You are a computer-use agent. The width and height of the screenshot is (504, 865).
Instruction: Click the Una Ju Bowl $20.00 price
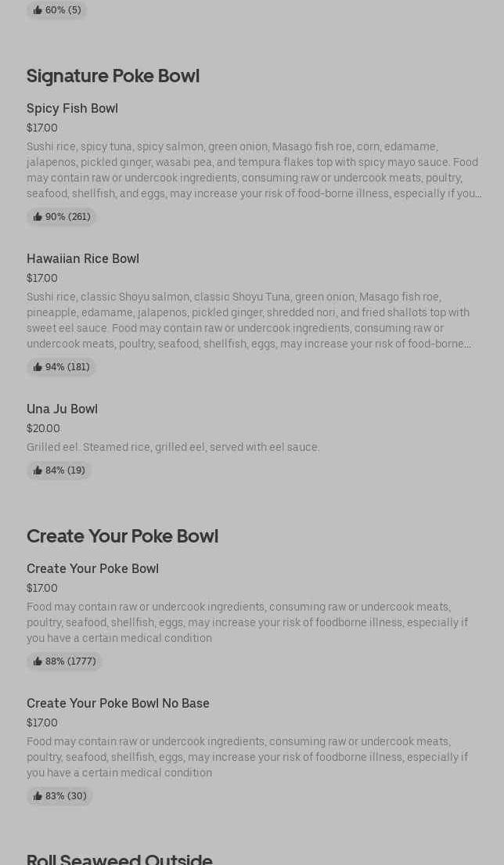(x=43, y=428)
